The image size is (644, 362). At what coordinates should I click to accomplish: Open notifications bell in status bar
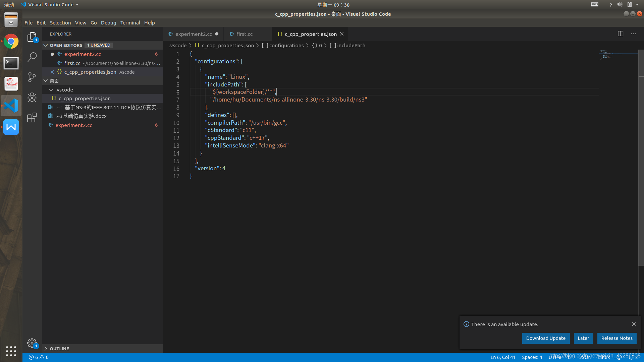pyautogui.click(x=633, y=357)
